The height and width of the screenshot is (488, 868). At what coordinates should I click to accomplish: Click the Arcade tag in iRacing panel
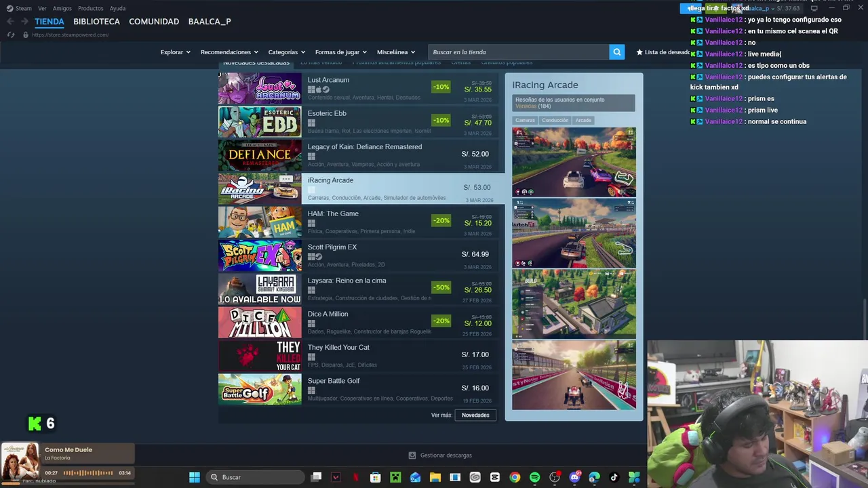(584, 120)
